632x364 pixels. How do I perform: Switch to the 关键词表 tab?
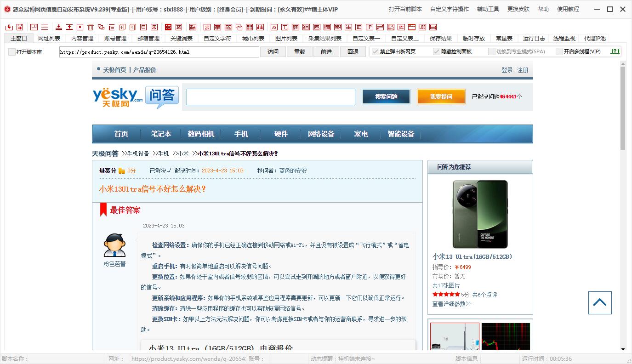coord(182,39)
